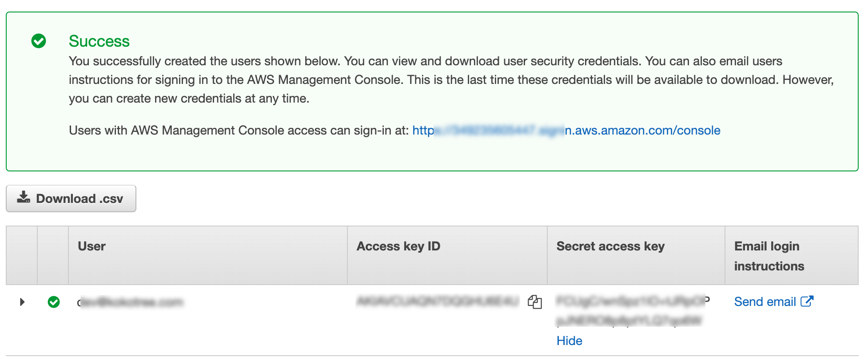Click the green status checkmark in the user row
Screen dimensions: 868x357
pos(54,302)
